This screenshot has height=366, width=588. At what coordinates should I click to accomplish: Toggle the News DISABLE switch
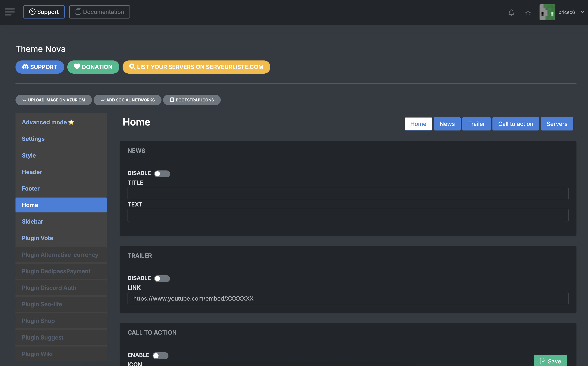(x=162, y=174)
